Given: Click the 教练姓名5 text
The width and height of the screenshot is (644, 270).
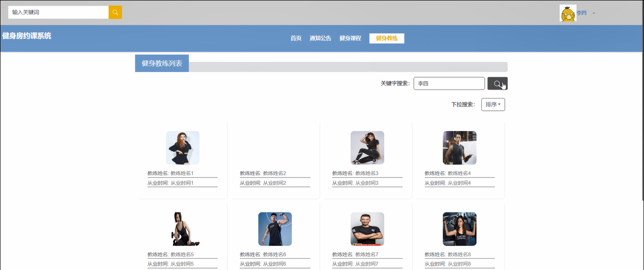Looking at the screenshot, I should point(182,254).
